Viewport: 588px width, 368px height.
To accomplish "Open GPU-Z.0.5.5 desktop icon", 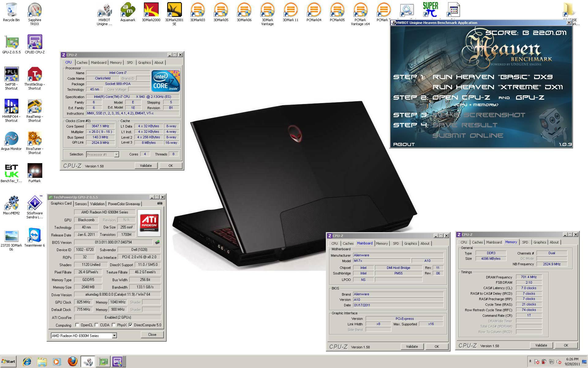I will pos(11,44).
